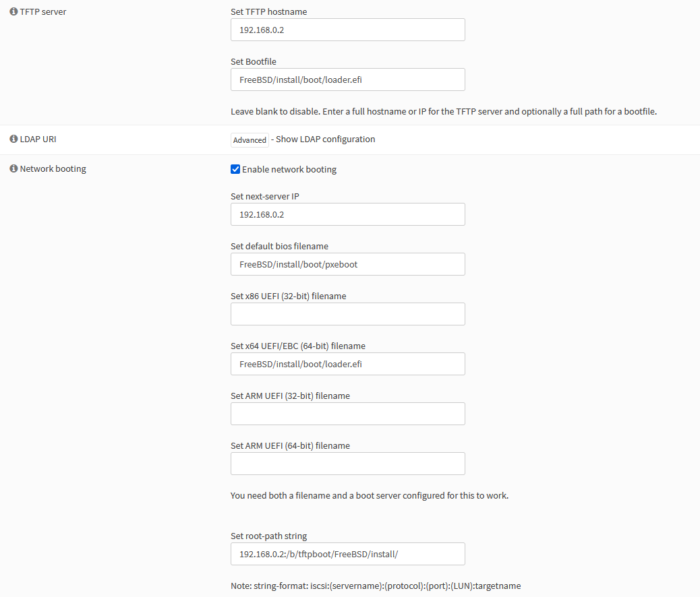Click the empty ARM UEFI (32-bit) filename field
The image size is (700, 597).
pyautogui.click(x=347, y=414)
